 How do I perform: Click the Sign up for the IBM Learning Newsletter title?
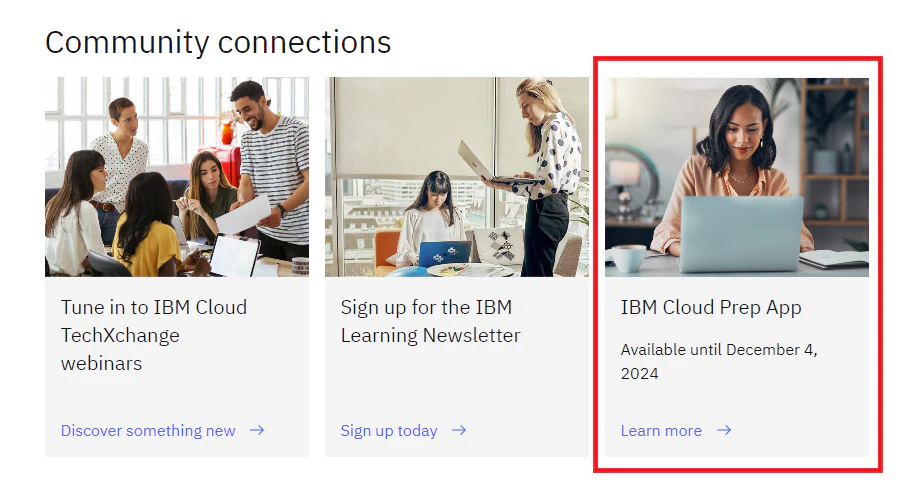pyautogui.click(x=431, y=321)
